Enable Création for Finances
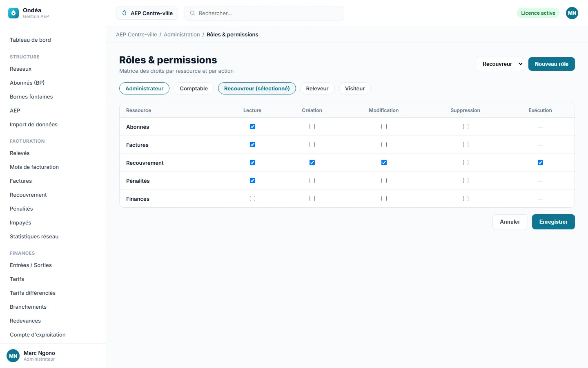588x368 pixels. point(312,199)
